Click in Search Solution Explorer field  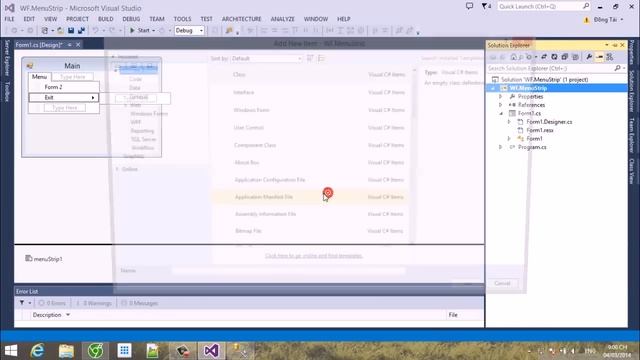pos(550,68)
